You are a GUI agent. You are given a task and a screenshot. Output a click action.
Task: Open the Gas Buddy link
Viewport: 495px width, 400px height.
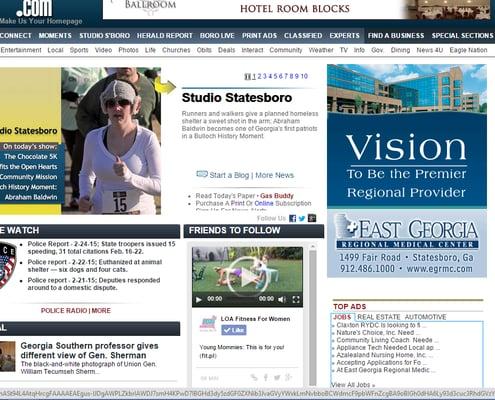coord(277,196)
